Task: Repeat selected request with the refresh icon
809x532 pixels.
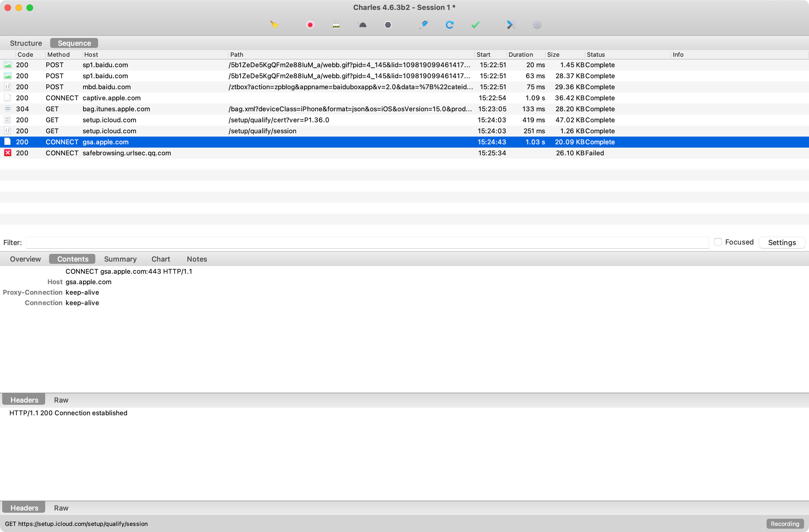Action: tap(449, 25)
